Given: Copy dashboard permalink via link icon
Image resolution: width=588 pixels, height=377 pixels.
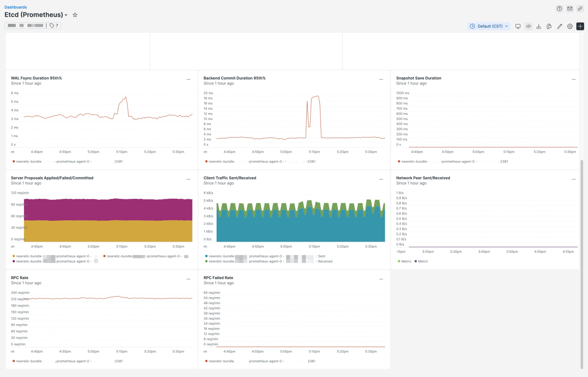Looking at the screenshot, I should 580,9.
